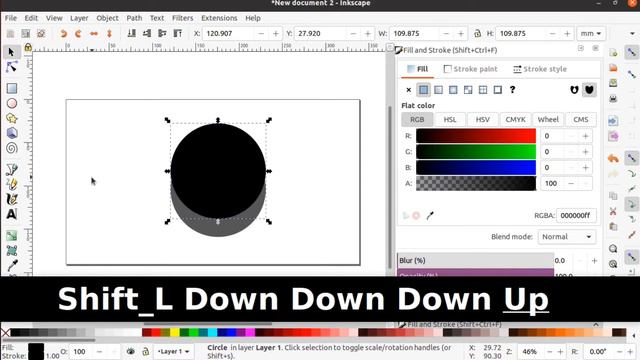The width and height of the screenshot is (640, 360).
Task: Switch color mode to Wheel
Action: (548, 120)
